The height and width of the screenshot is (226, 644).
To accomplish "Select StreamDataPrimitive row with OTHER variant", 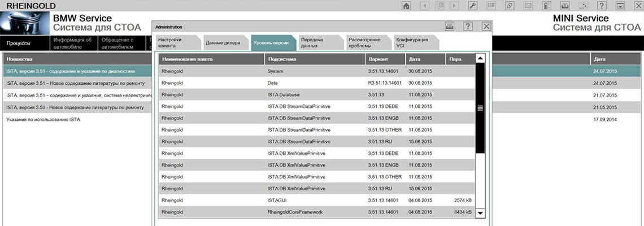I will pyautogui.click(x=317, y=130).
